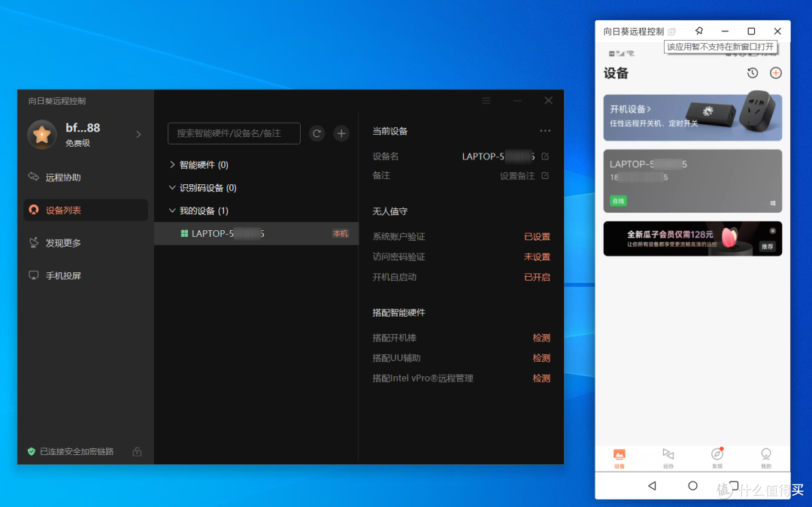Refresh the device list
Viewport: 812px width, 507px height.
point(317,134)
